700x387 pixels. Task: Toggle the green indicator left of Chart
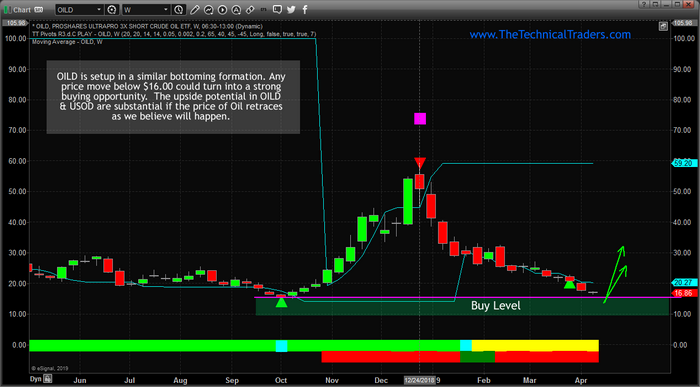point(6,9)
